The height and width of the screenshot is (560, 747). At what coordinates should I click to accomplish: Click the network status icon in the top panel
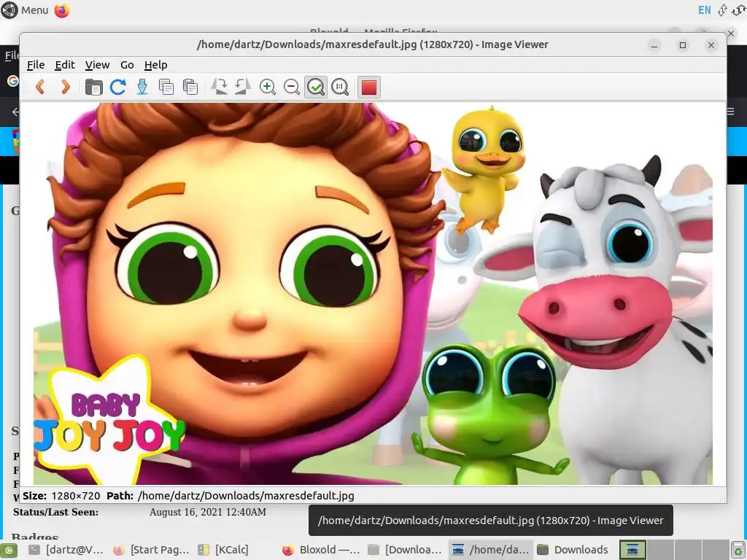[x=722, y=10]
